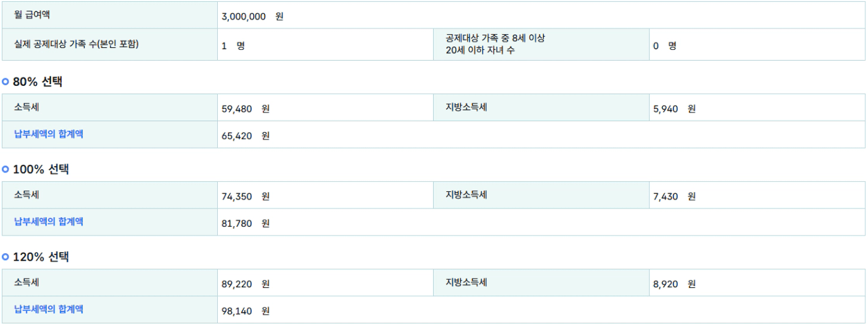Screen dimensions: 868x324
Task: Click the 실제 공제대상 가족 수 label
Action: 76,44
